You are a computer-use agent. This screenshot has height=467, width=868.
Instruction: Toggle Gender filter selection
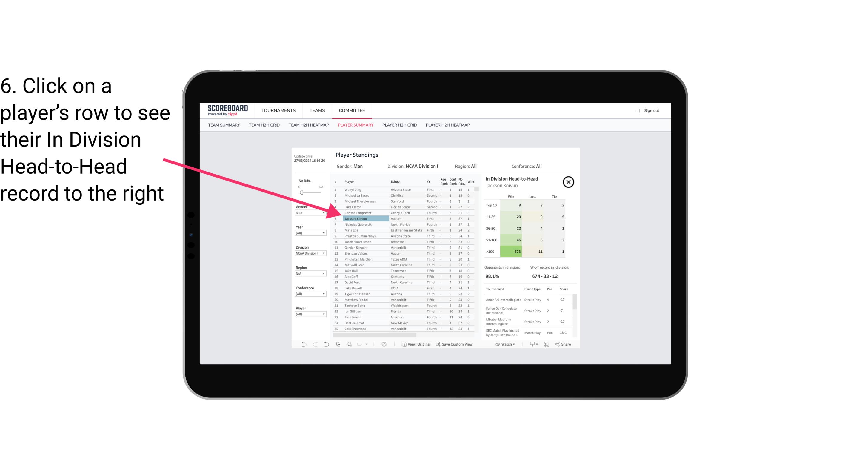click(x=309, y=213)
